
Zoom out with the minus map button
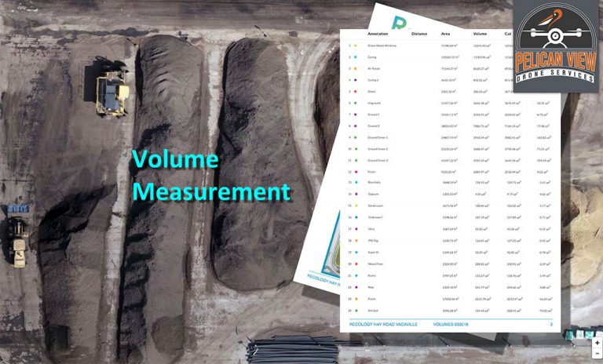[598, 352]
